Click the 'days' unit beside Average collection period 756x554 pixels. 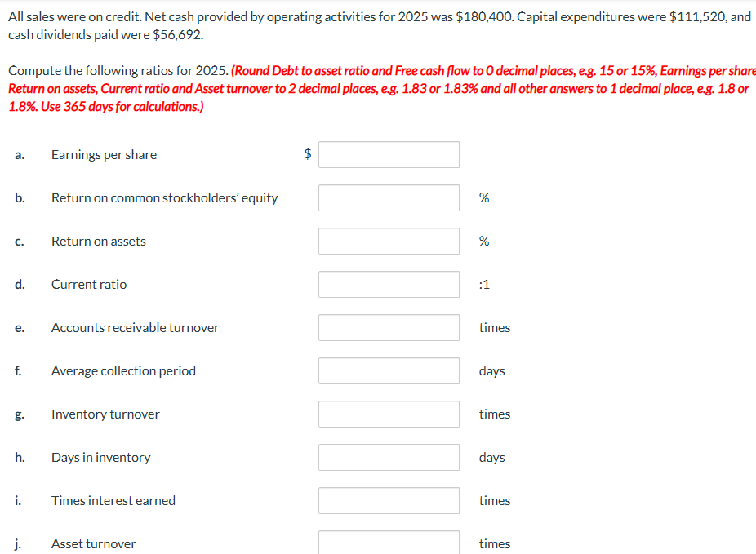491,371
